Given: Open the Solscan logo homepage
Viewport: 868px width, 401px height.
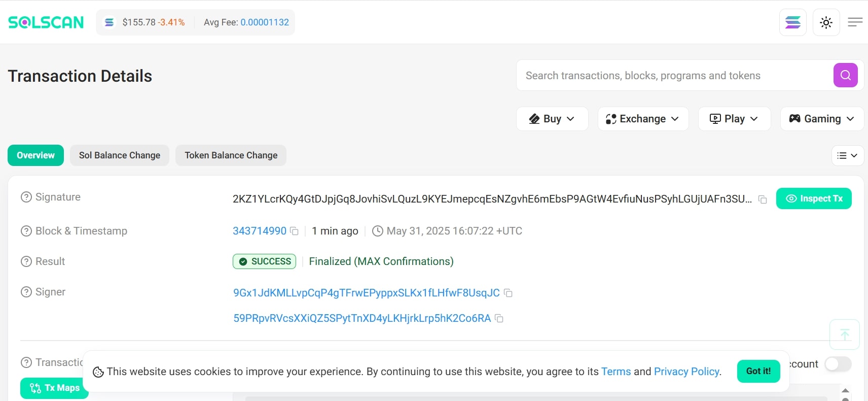Looking at the screenshot, I should [x=46, y=22].
